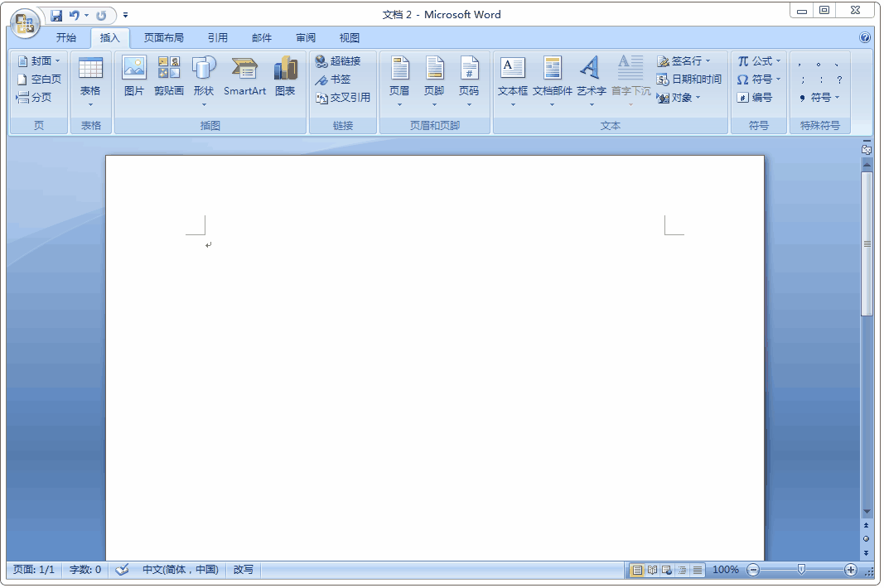This screenshot has width=884, height=588.
Task: Open the word count from status bar
Action: click(x=84, y=570)
